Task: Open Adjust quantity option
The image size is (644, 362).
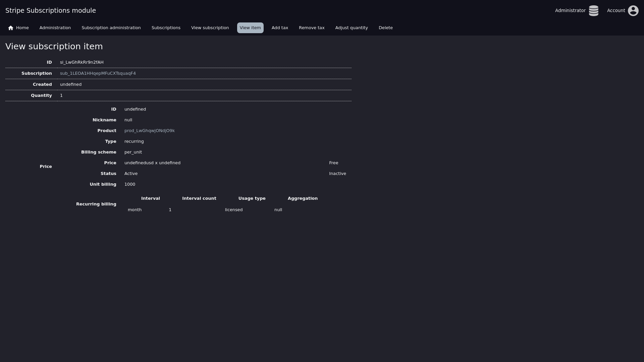Action: click(352, 28)
